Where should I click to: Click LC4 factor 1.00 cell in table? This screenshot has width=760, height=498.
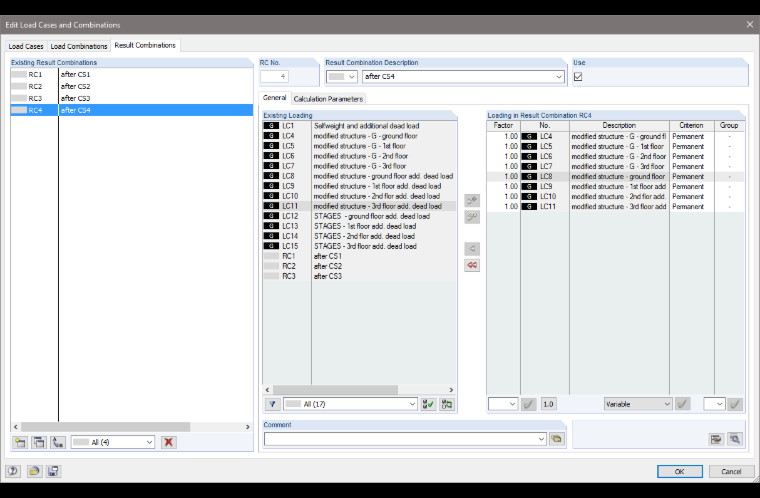click(x=504, y=137)
